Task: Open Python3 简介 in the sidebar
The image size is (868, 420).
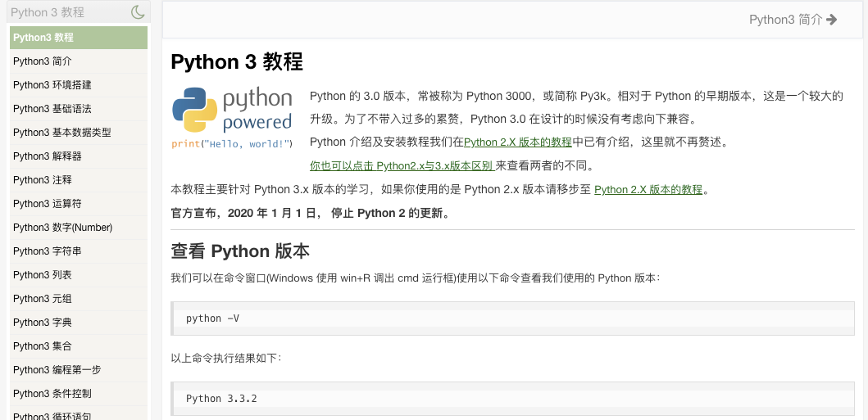Action: pyautogui.click(x=79, y=61)
